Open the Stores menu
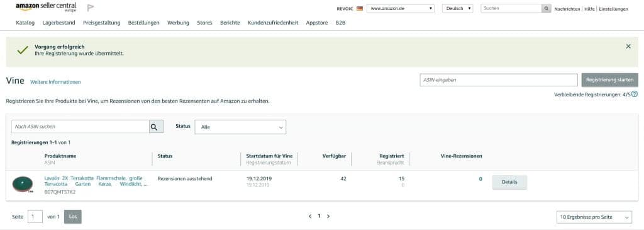This screenshot has height=230, width=644. (204, 23)
